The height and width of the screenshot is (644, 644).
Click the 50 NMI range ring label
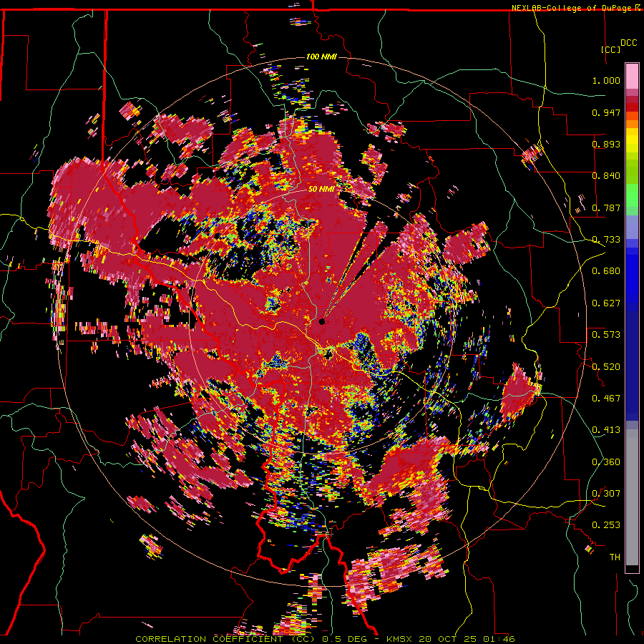[x=321, y=190]
